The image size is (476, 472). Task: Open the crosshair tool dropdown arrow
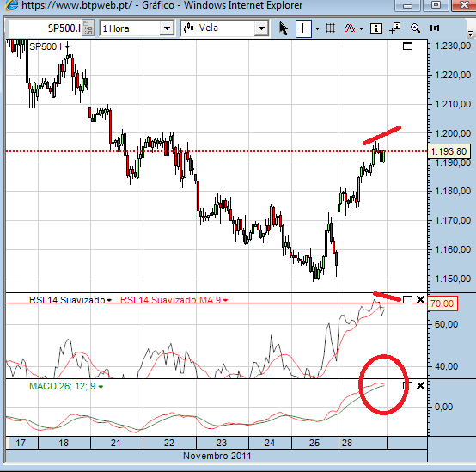click(x=318, y=29)
